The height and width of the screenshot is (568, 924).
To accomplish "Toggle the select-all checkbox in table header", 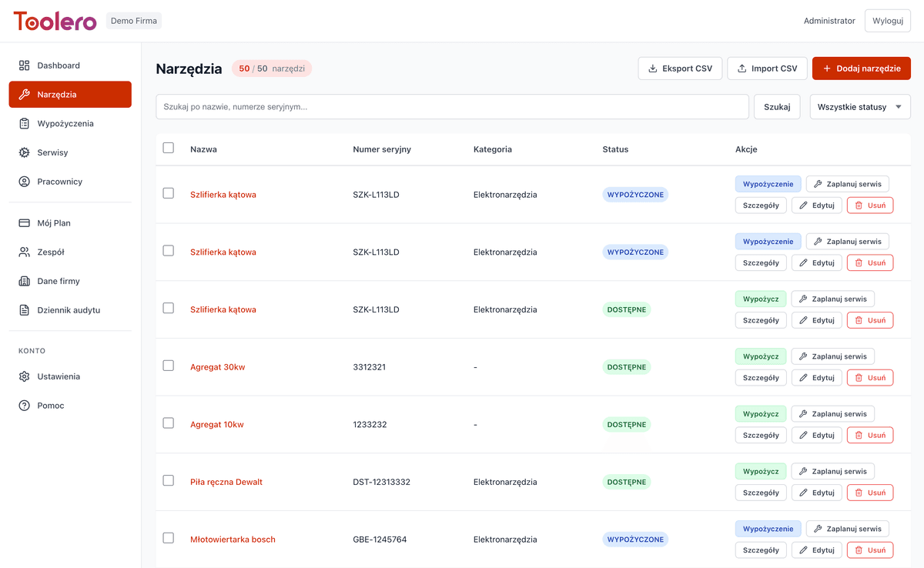I will coord(169,148).
